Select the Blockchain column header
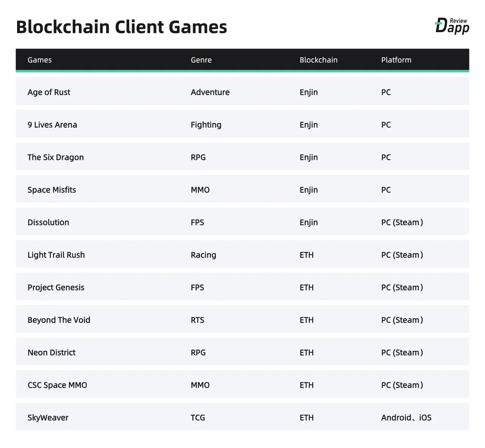 pyautogui.click(x=318, y=60)
